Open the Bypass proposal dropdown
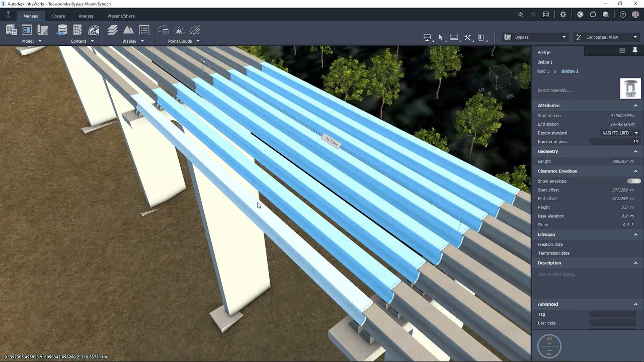 tap(535, 37)
